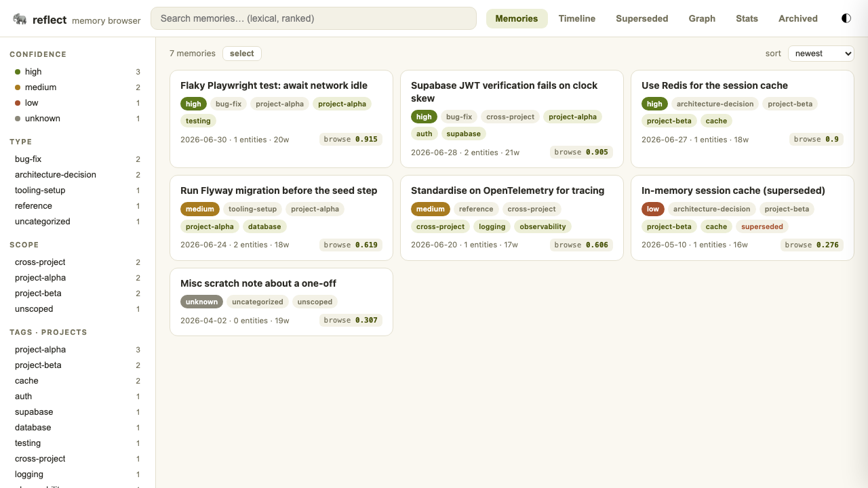Click browse 0.915 score badge

(351, 140)
